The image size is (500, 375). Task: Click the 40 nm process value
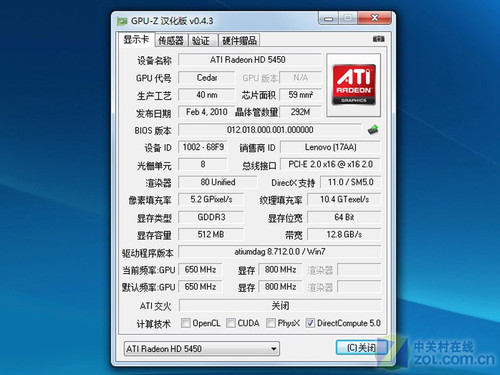click(x=207, y=95)
